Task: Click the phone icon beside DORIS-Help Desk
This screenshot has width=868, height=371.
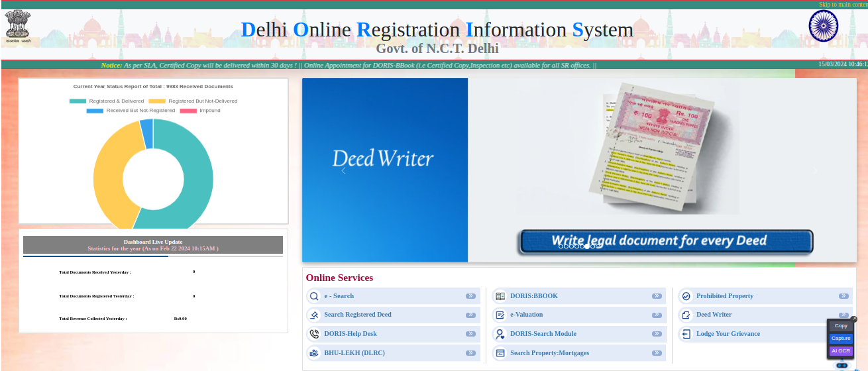Action: (314, 334)
